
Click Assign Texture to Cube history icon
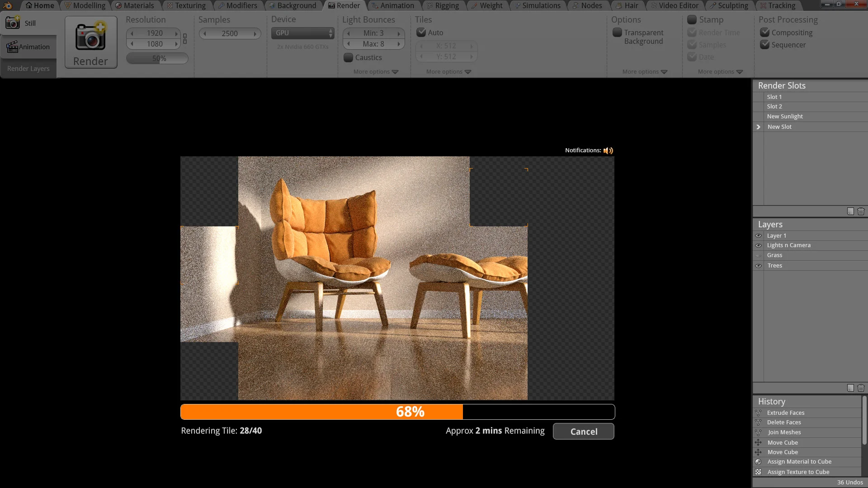758,472
